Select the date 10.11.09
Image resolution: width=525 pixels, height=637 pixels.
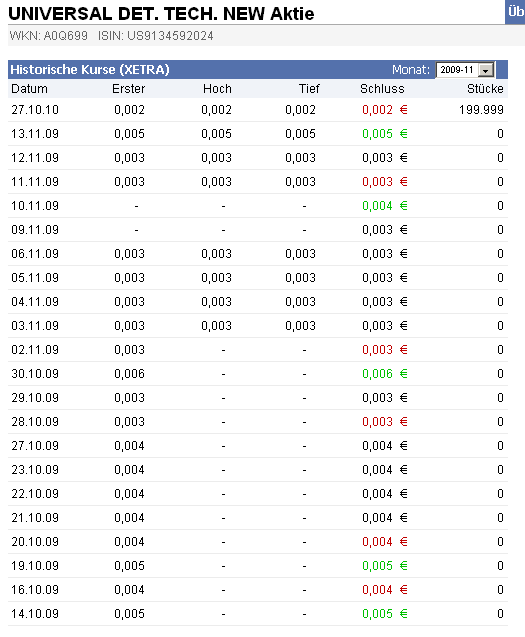click(35, 206)
